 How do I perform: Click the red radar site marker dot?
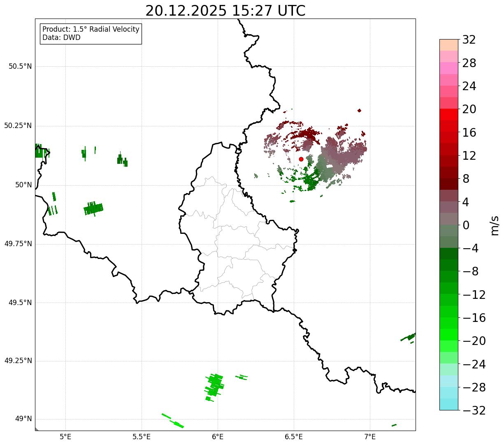[x=301, y=159]
